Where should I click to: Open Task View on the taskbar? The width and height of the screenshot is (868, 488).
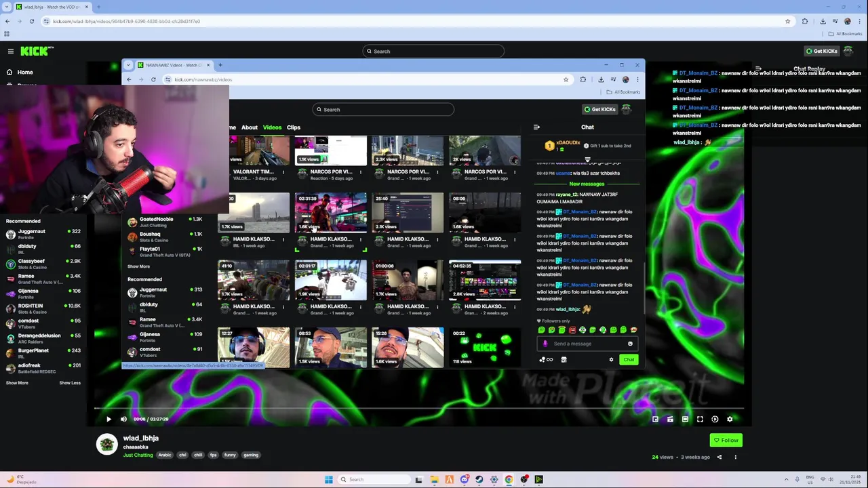[x=418, y=479]
